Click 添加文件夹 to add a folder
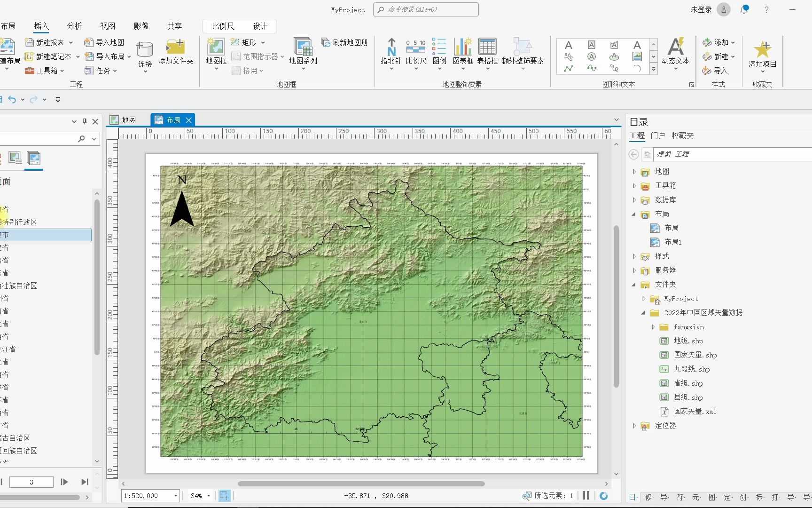The image size is (812, 508). (x=176, y=52)
